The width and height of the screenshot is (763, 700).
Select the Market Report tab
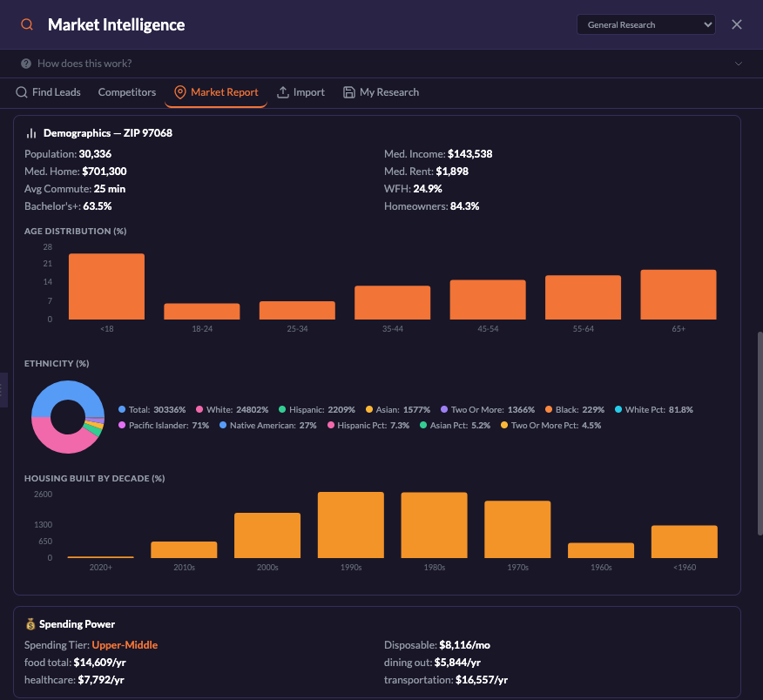[x=216, y=92]
